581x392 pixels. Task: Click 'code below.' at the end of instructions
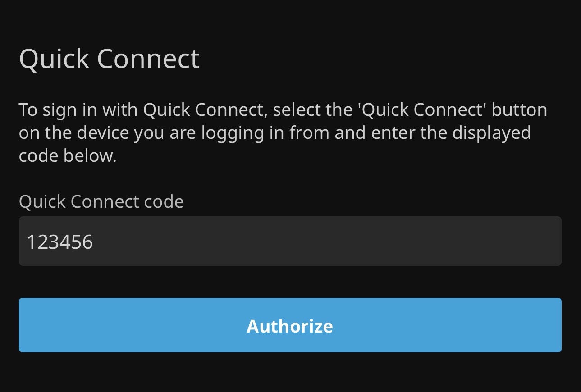[68, 156]
